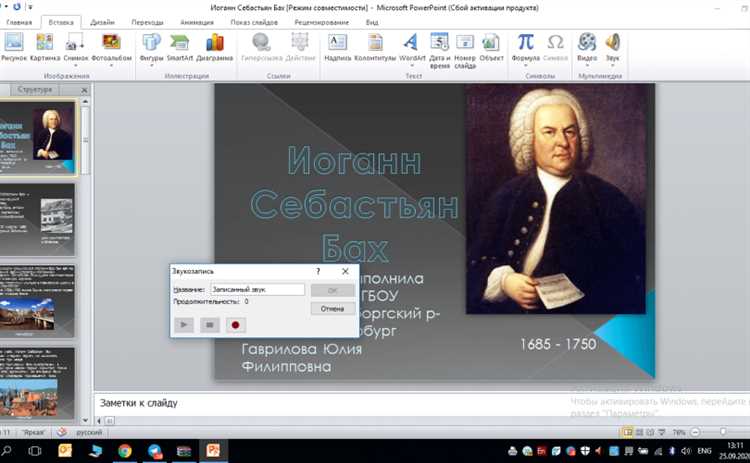Click the Колонтитулы (Header and footer) icon
The width and height of the screenshot is (750, 463).
374,43
